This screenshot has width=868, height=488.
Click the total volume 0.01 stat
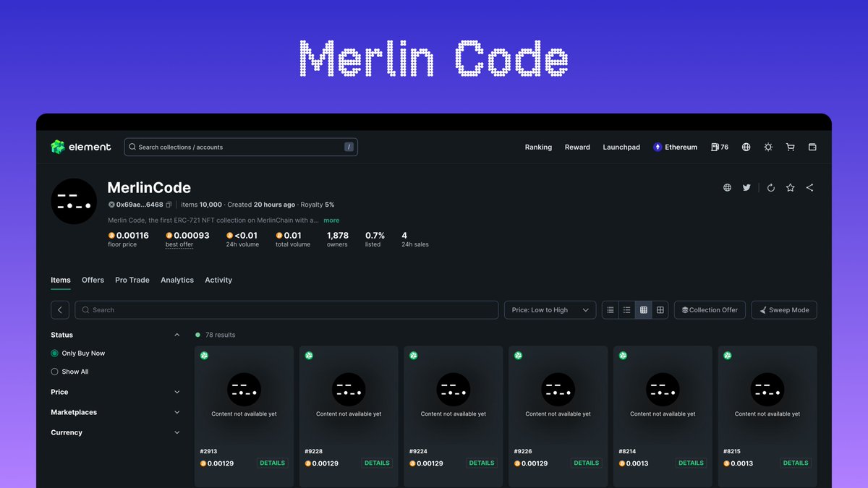click(x=293, y=239)
